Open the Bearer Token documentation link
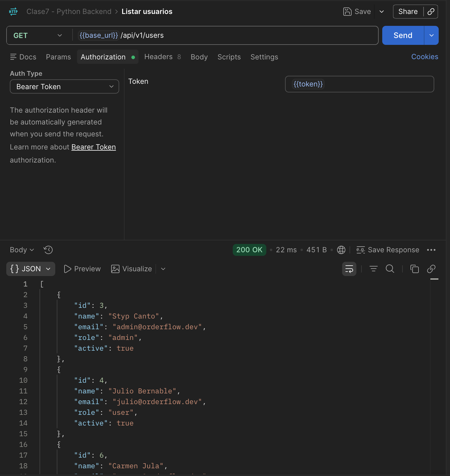The height and width of the screenshot is (476, 450). point(94,147)
